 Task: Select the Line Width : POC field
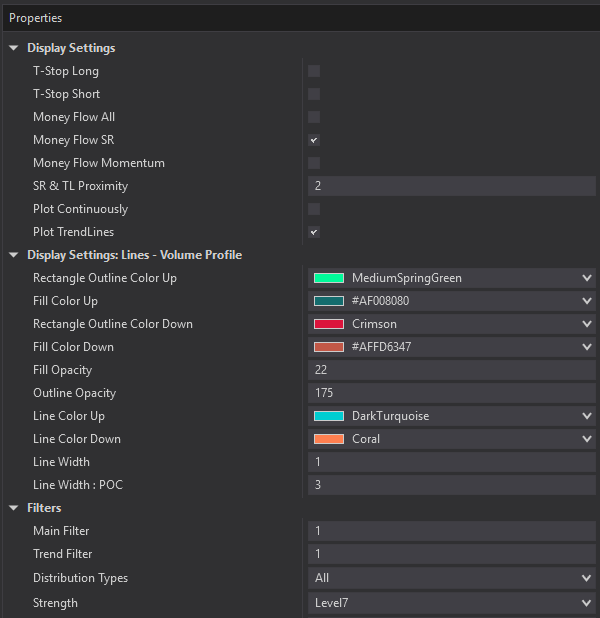coord(450,485)
